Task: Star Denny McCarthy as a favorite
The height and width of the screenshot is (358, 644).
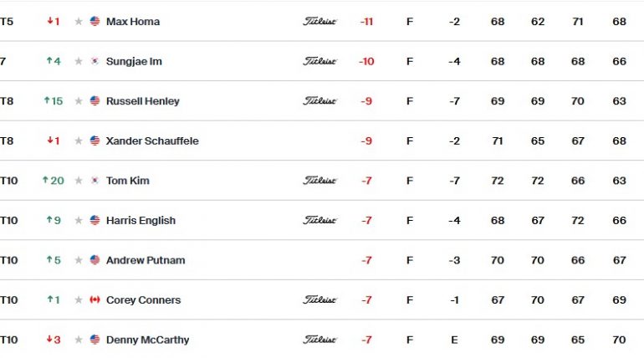Action: coord(79,340)
